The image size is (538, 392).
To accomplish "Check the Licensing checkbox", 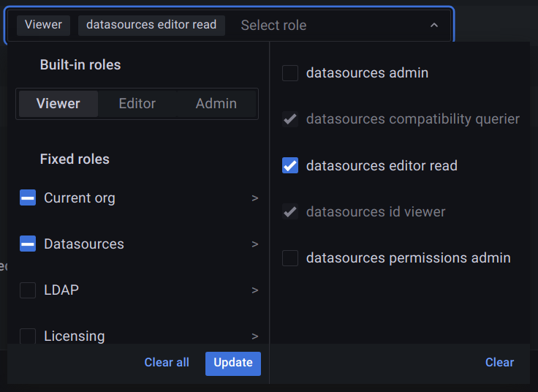I will click(28, 336).
